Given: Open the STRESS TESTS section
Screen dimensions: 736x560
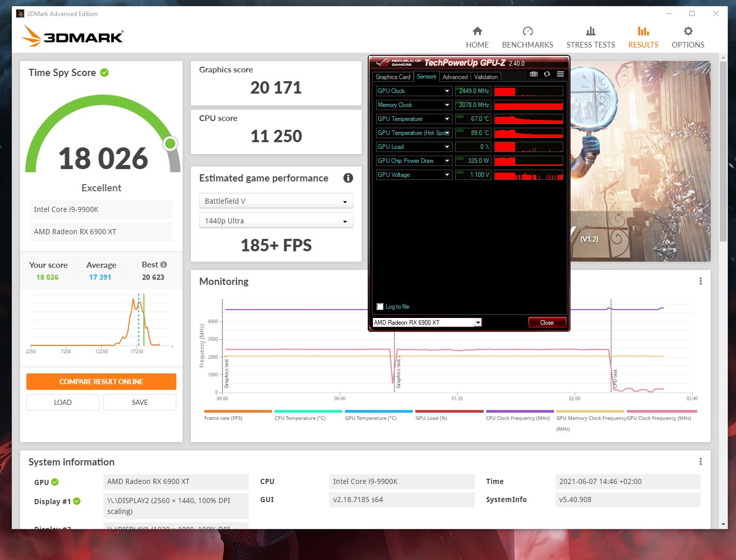Looking at the screenshot, I should coord(591,37).
